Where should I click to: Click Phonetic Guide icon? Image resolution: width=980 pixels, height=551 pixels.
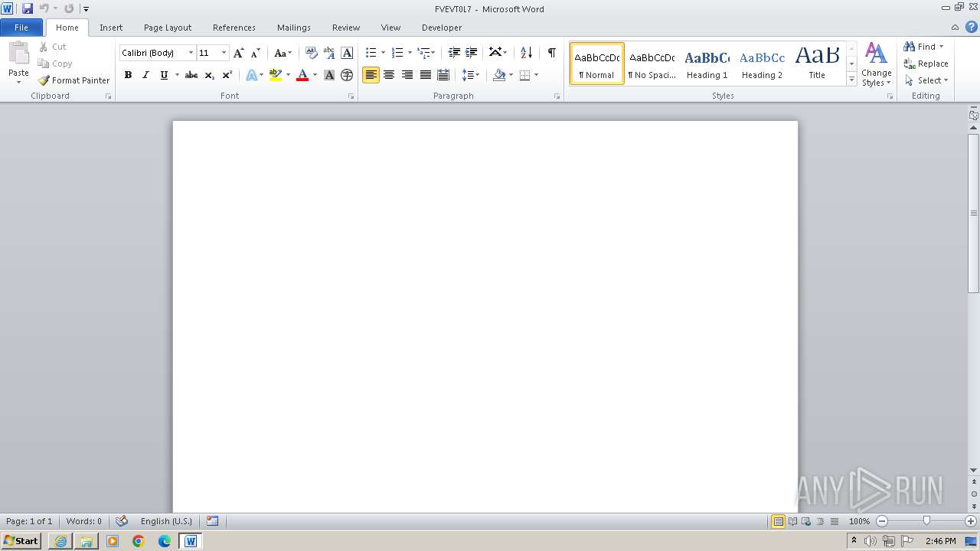click(x=329, y=53)
